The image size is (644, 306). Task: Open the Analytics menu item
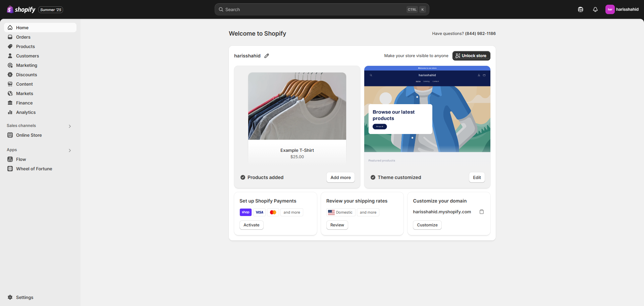[x=40, y=112]
